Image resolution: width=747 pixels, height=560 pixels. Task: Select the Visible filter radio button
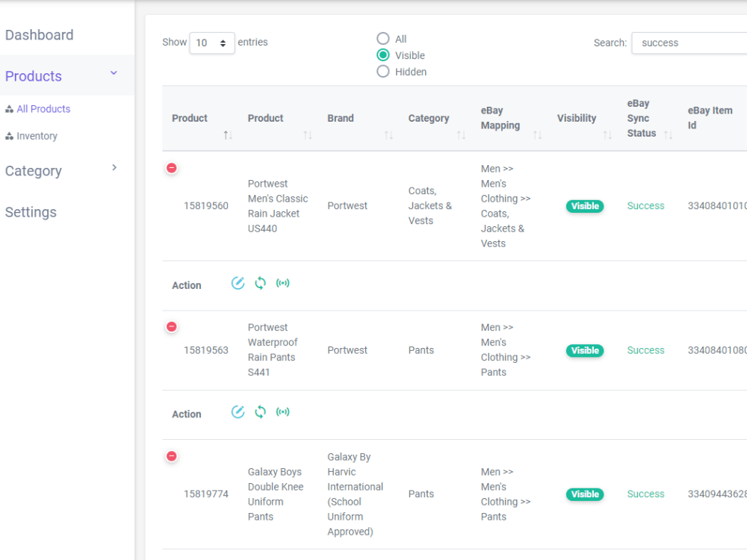coord(383,55)
